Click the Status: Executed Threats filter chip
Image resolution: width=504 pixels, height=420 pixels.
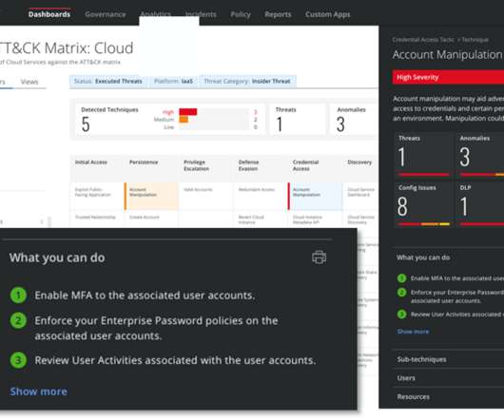point(108,81)
